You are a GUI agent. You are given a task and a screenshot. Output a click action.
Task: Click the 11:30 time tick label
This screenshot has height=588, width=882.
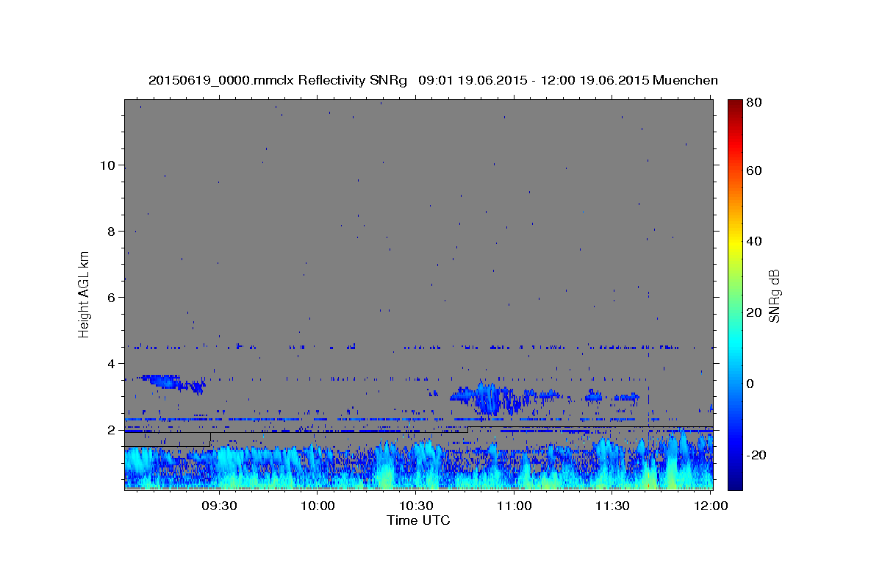tap(612, 506)
